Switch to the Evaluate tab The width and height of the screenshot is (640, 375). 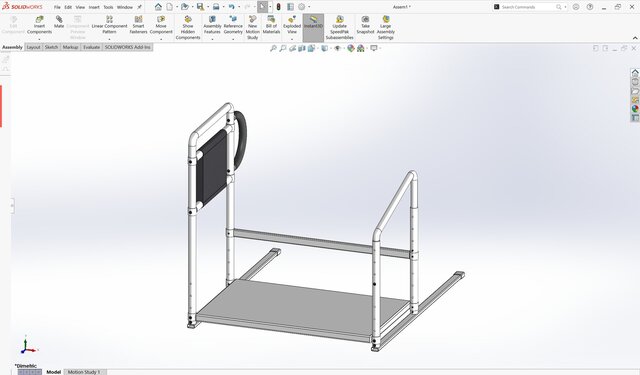pyautogui.click(x=91, y=47)
